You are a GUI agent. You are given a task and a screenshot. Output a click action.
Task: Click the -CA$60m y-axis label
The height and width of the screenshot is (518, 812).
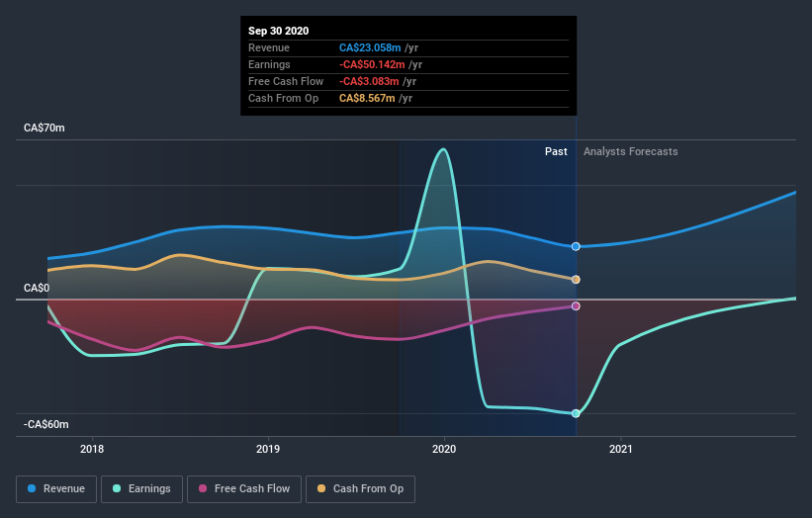click(x=46, y=424)
